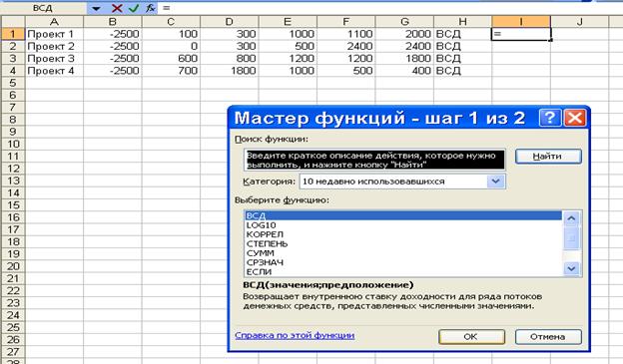Close the Мастер функций dialog
Viewport: 623px width, 364px height.
(575, 118)
